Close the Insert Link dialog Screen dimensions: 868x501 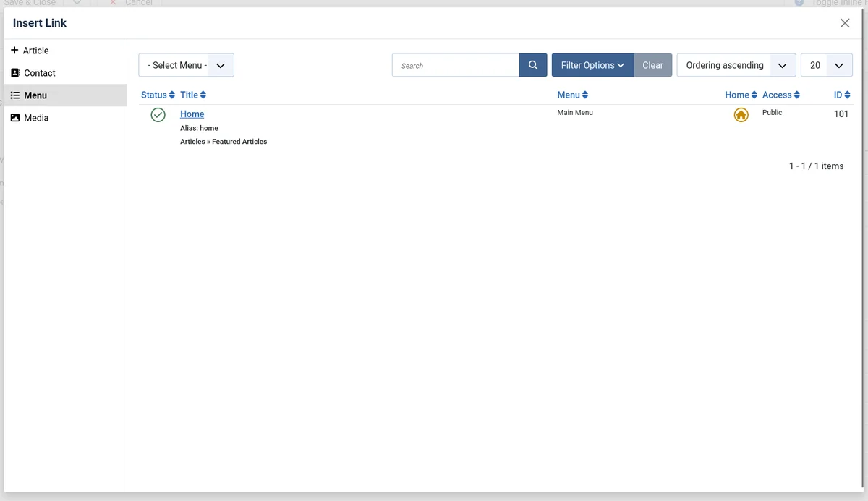[x=845, y=23]
